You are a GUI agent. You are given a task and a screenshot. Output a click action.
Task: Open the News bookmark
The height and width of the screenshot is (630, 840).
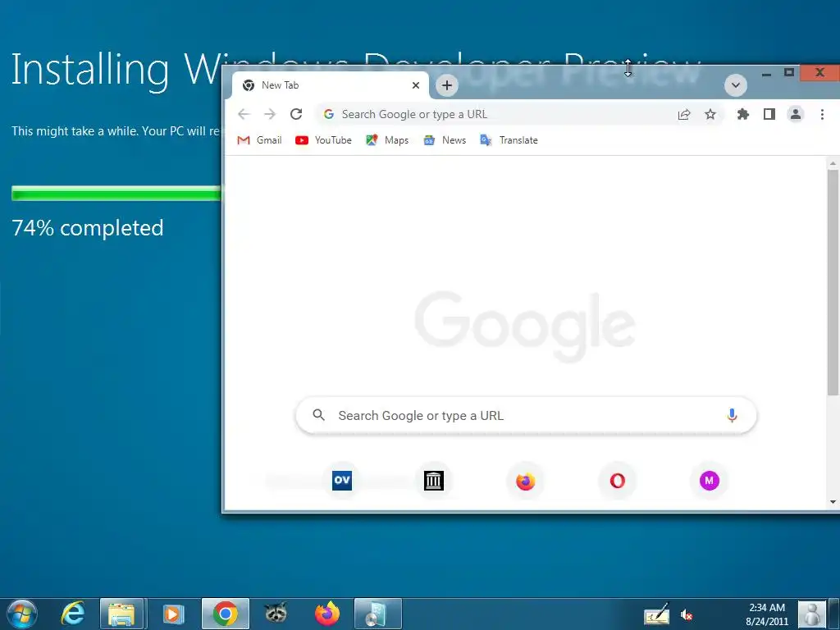pos(445,140)
